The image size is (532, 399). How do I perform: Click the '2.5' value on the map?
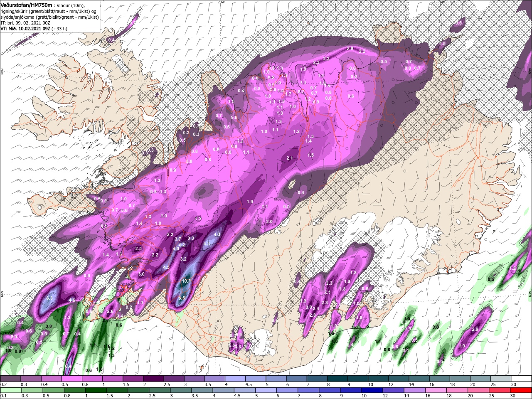(x=138, y=249)
